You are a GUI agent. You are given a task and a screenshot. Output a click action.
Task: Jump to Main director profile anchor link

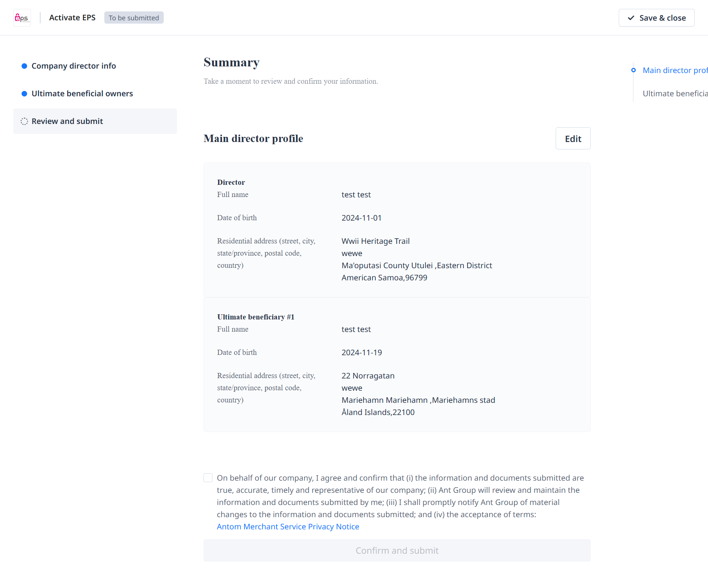pyautogui.click(x=674, y=70)
